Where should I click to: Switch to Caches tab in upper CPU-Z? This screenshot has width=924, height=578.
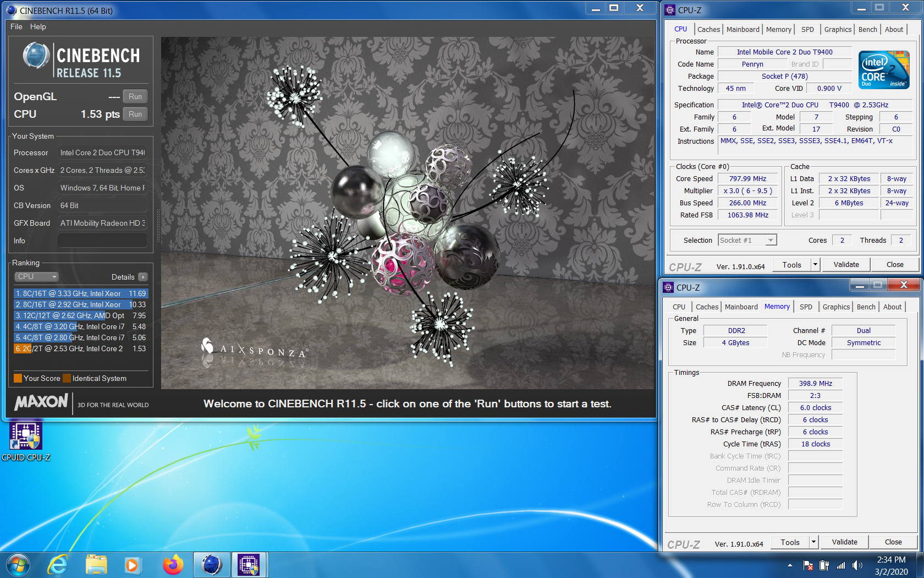tap(708, 30)
